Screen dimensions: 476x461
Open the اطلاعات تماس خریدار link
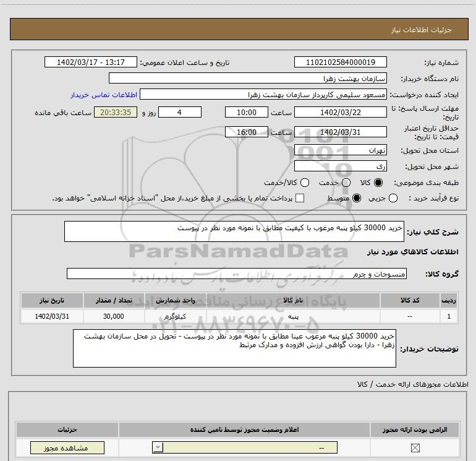104,95
